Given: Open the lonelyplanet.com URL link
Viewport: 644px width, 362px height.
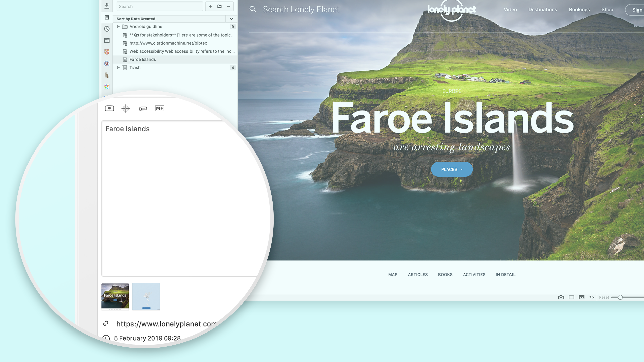Looking at the screenshot, I should point(166,324).
